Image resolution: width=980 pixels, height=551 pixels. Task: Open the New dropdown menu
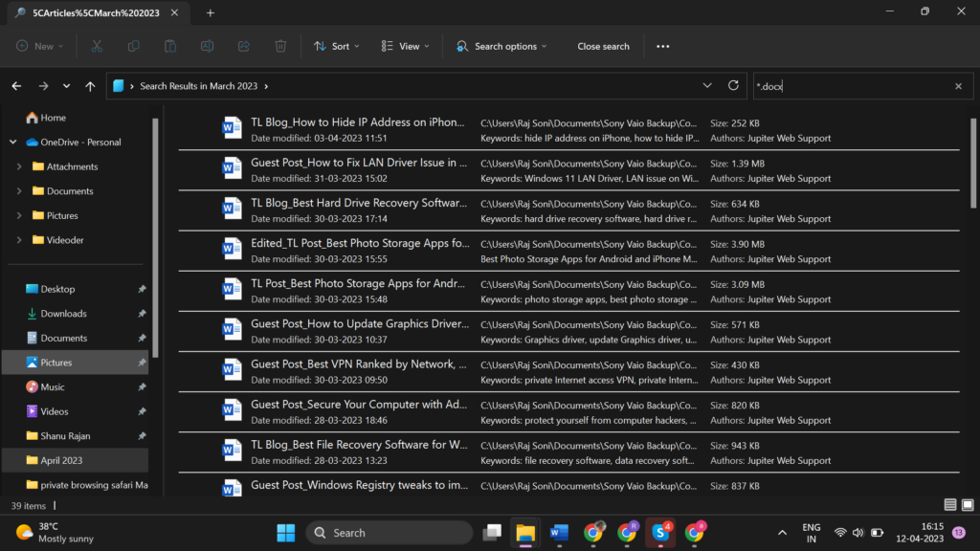tap(40, 46)
